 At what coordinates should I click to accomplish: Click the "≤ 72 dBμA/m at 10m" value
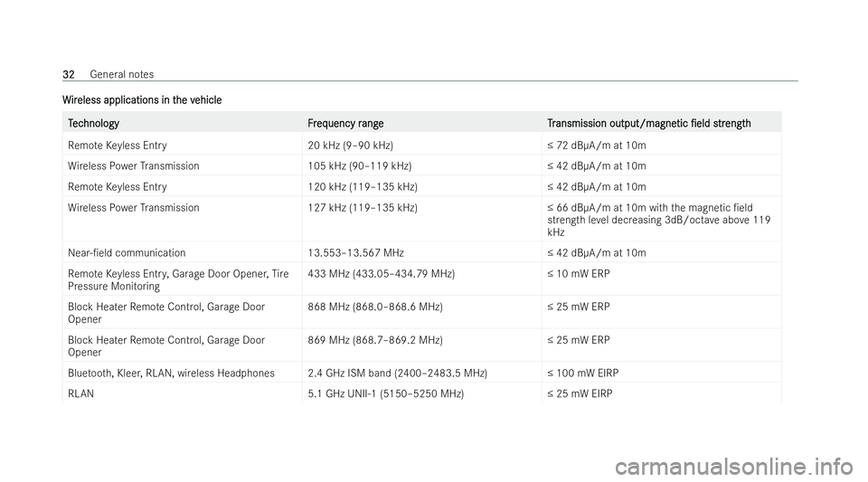pyautogui.click(x=597, y=146)
